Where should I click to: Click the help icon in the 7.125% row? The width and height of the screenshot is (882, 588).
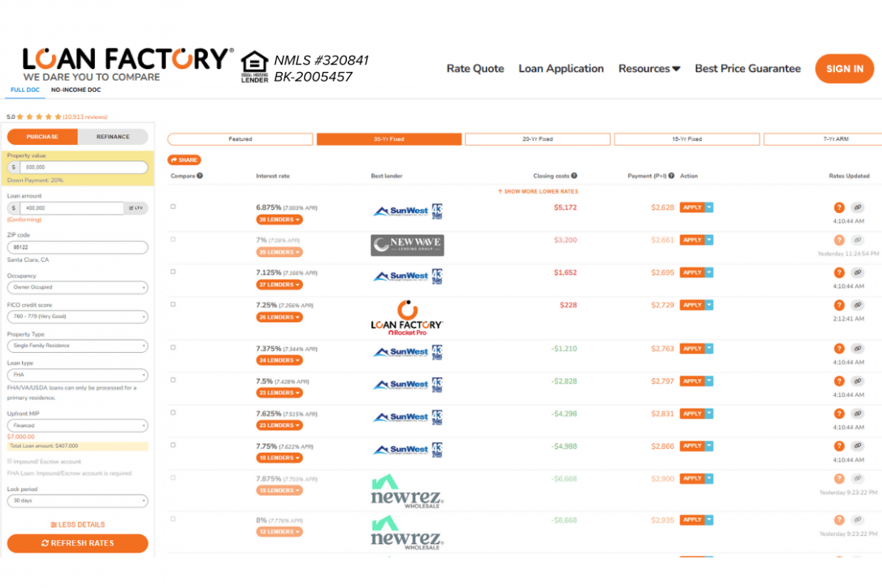point(839,273)
